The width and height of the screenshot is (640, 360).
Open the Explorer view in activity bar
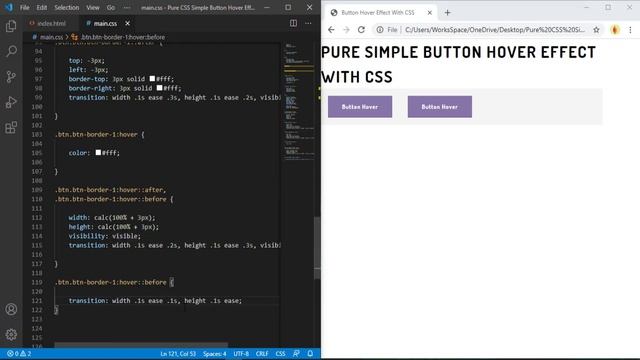click(11, 26)
